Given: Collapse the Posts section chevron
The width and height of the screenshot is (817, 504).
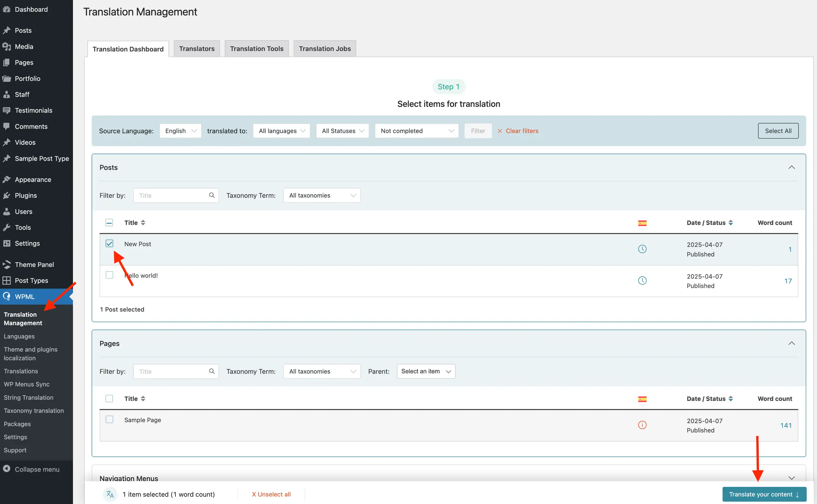Looking at the screenshot, I should 791,167.
